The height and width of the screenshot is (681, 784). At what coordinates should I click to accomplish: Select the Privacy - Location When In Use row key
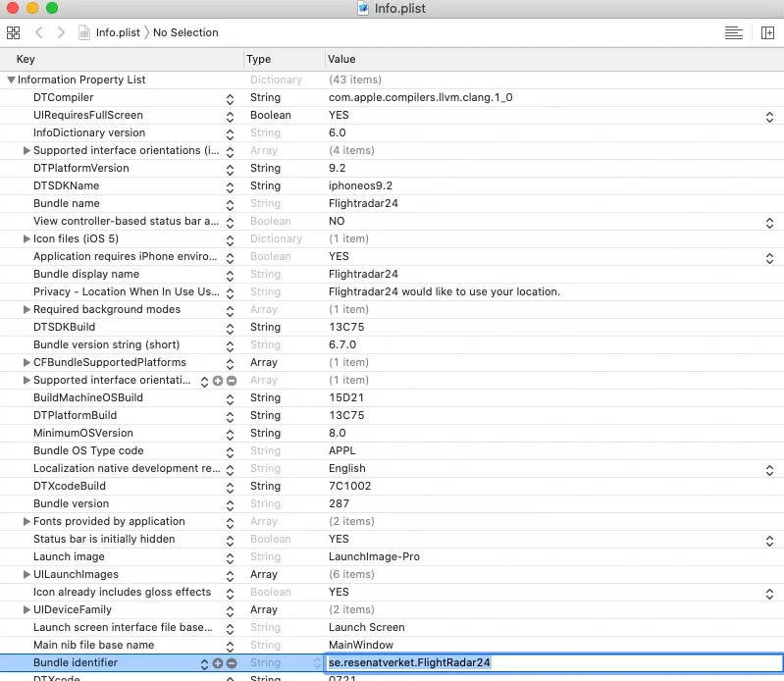coord(127,291)
